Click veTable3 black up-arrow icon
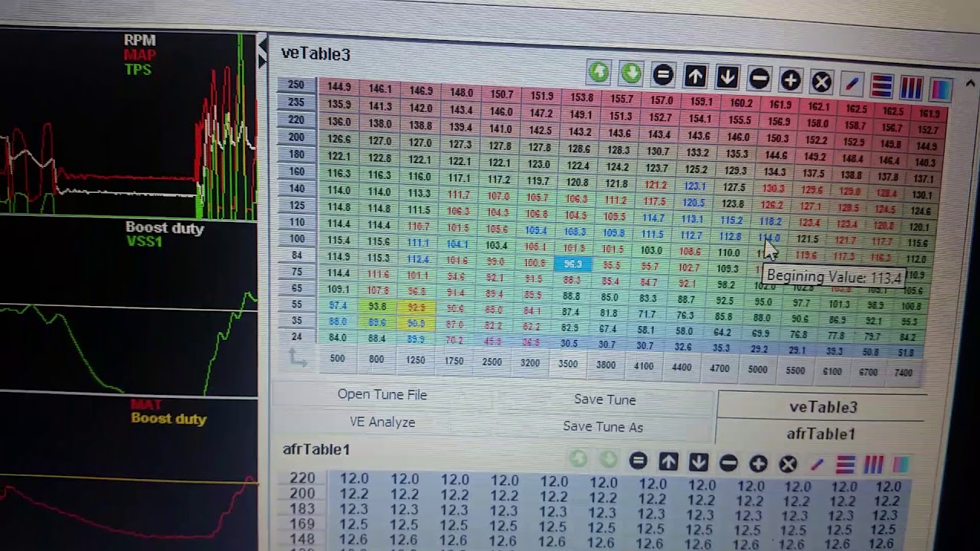This screenshot has height=551, width=980. (x=695, y=76)
